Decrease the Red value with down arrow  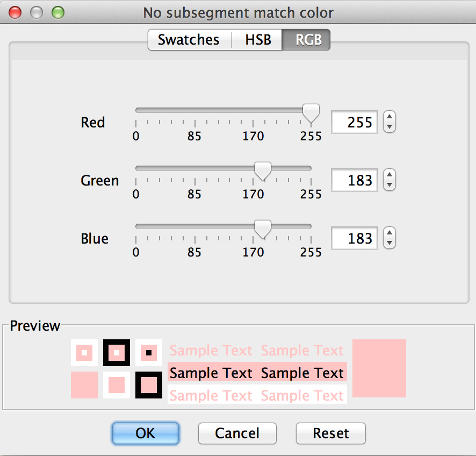coord(390,127)
